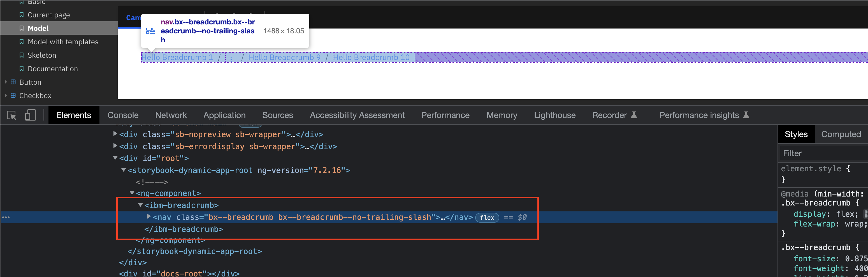Select the inspect element picker icon
The height and width of the screenshot is (277, 868).
click(12, 115)
